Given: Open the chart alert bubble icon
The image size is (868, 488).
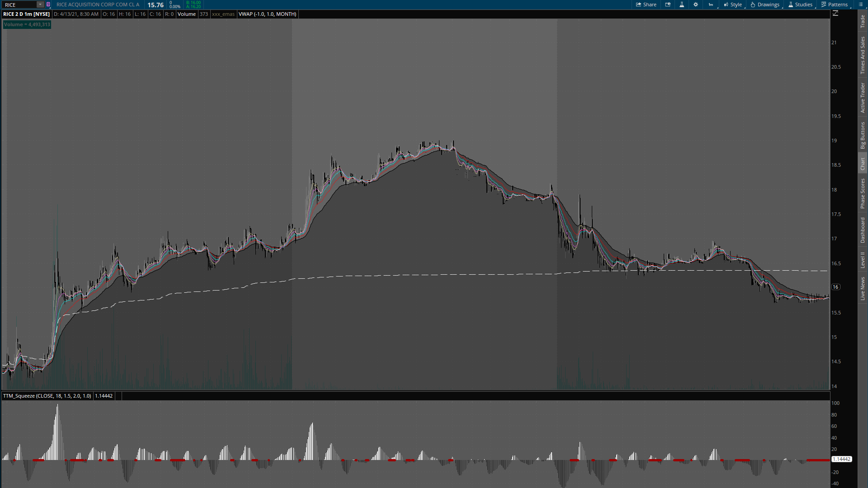Looking at the screenshot, I should 668,5.
